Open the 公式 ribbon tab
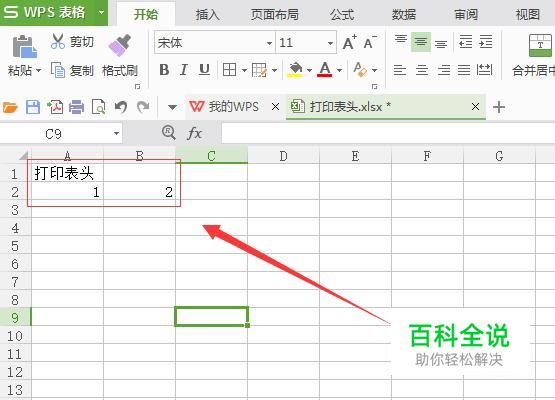The width and height of the screenshot is (555, 400). tap(342, 15)
